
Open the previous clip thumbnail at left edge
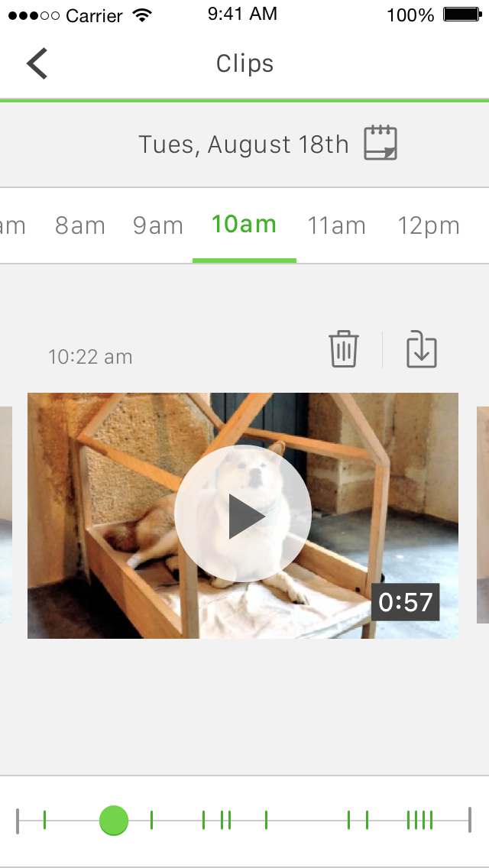(x=6, y=515)
